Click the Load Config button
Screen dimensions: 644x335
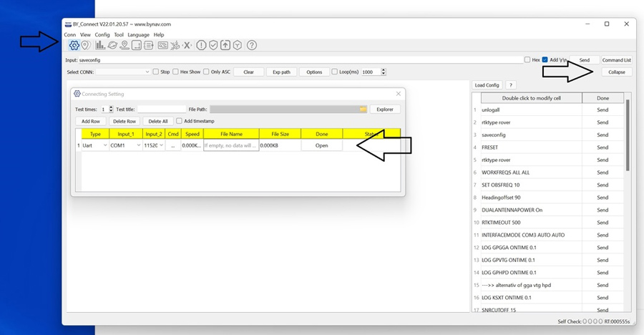tap(487, 85)
